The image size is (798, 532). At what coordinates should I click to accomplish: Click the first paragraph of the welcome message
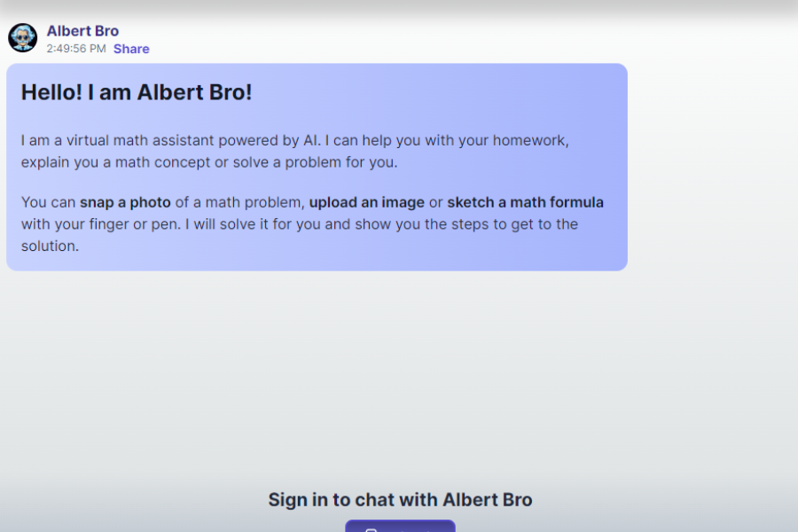pos(294,151)
